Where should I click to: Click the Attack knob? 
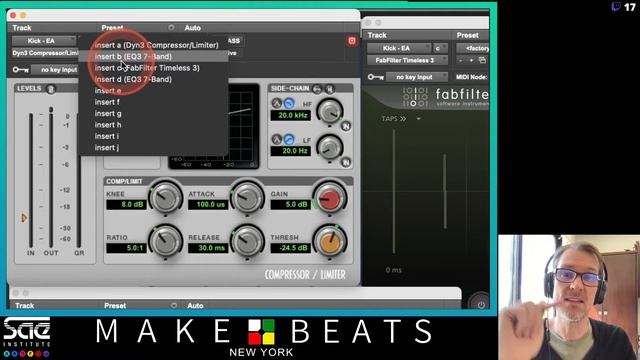(247, 198)
